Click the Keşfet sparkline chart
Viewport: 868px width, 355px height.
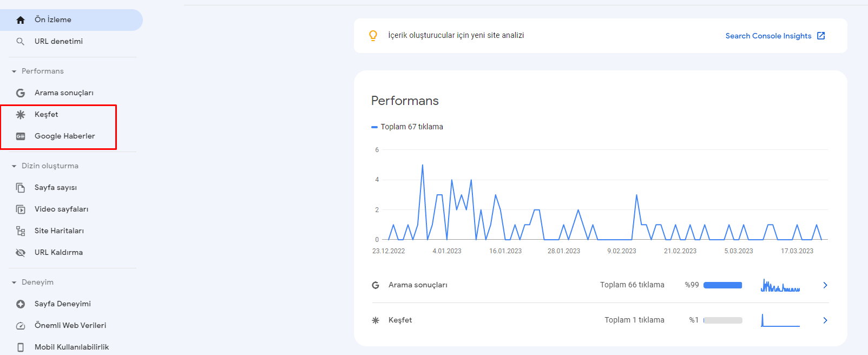780,320
